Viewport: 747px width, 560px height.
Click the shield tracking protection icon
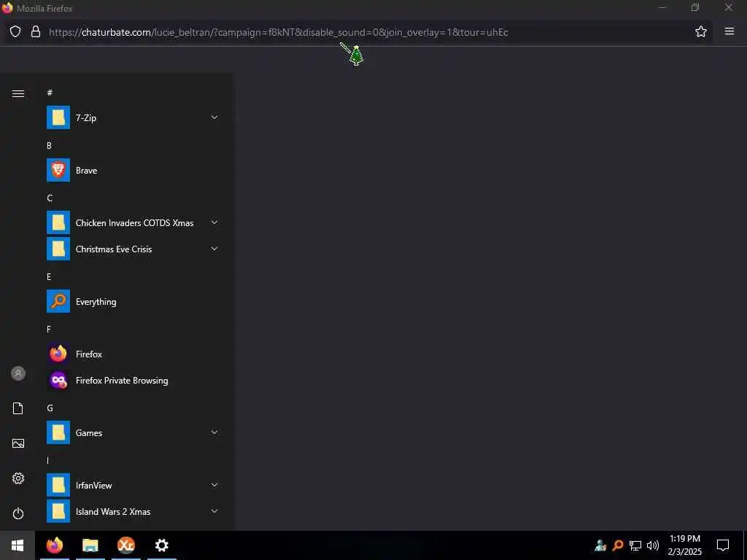pos(15,32)
